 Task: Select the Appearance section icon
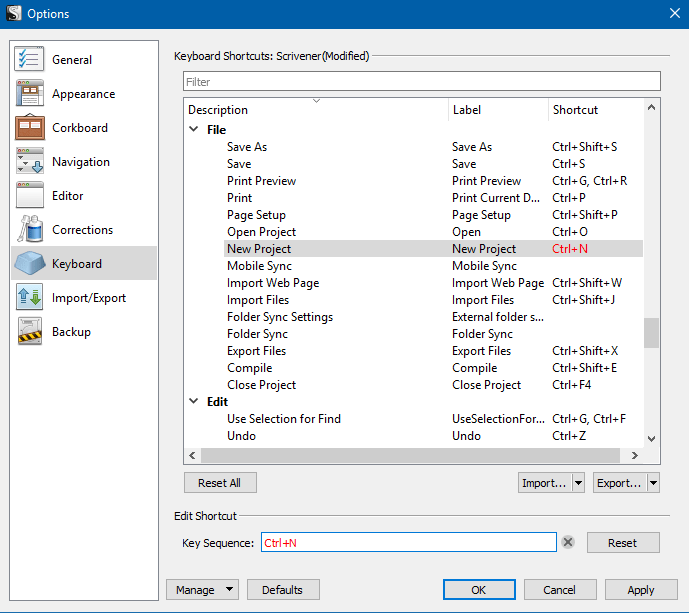point(29,93)
